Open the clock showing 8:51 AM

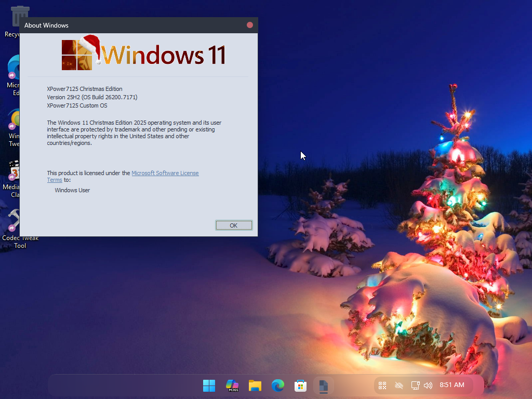click(452, 385)
